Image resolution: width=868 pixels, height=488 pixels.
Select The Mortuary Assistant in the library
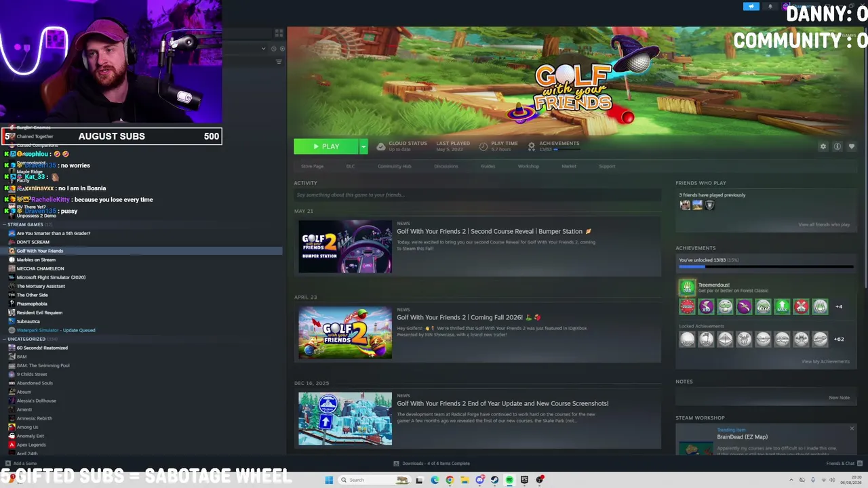[41, 286]
